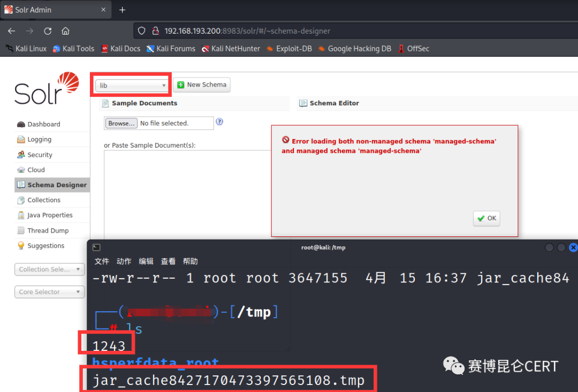Open the Kali Forums bookmark
Image resolution: width=578 pixels, height=392 pixels.
[171, 49]
